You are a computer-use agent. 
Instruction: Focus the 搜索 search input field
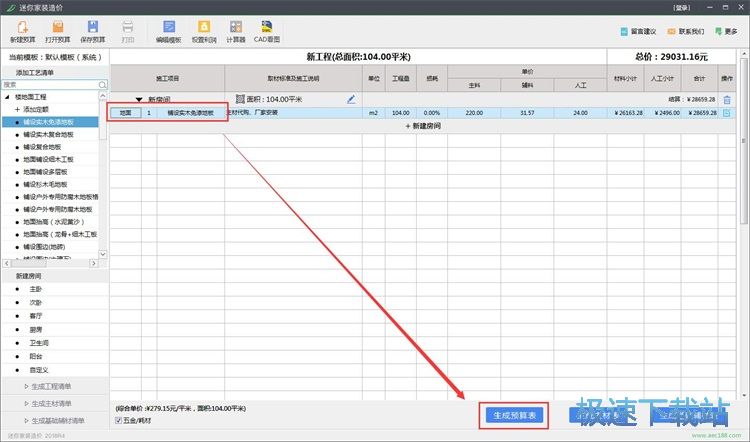point(50,85)
